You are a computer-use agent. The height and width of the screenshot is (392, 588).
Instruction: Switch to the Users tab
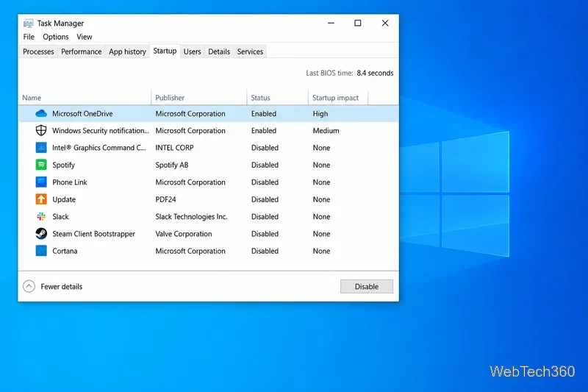[192, 51]
